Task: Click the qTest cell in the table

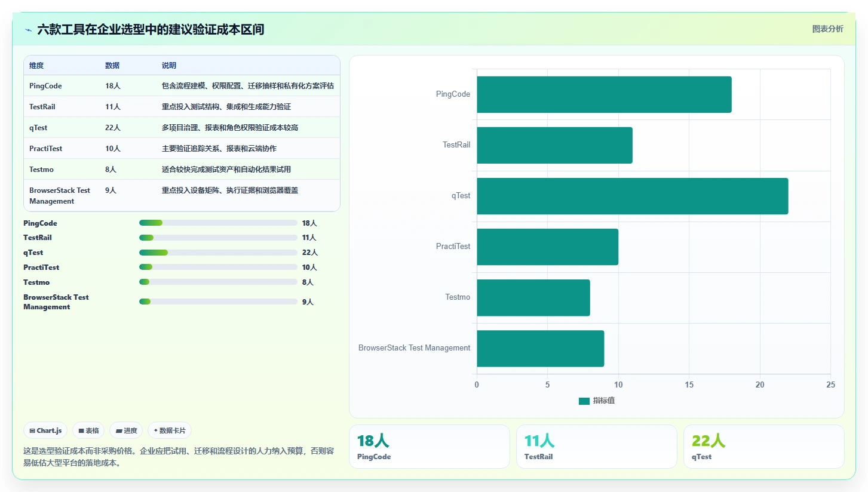Action: (38, 128)
